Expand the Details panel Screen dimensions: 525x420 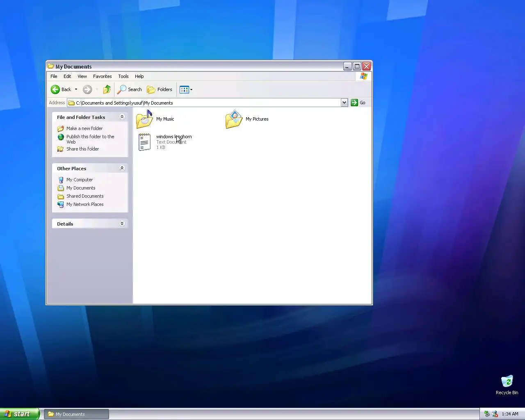tap(122, 224)
